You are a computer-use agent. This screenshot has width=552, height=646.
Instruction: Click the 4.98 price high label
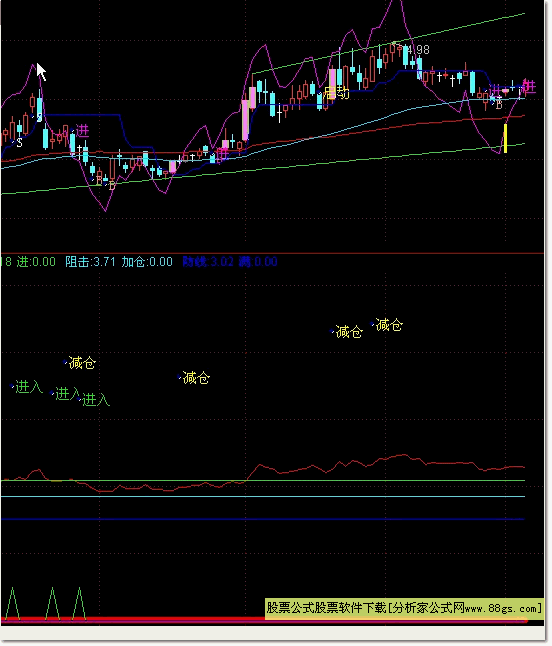pyautogui.click(x=418, y=50)
